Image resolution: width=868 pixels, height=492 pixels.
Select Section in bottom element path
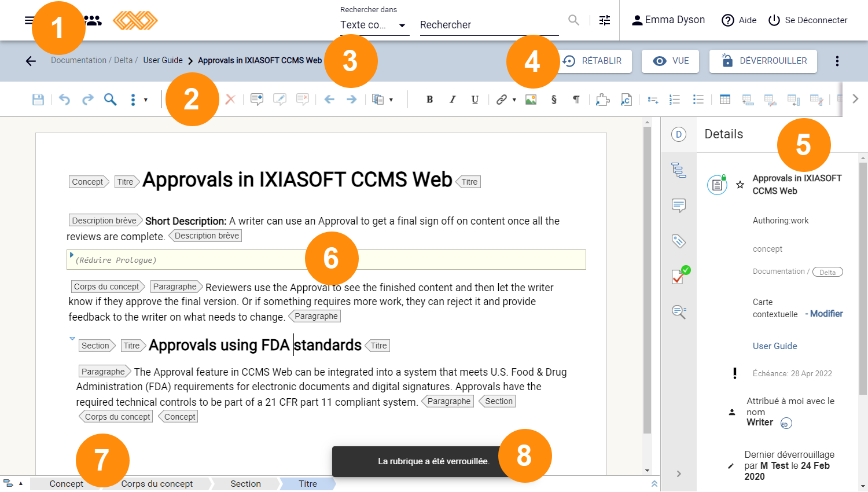pyautogui.click(x=245, y=484)
